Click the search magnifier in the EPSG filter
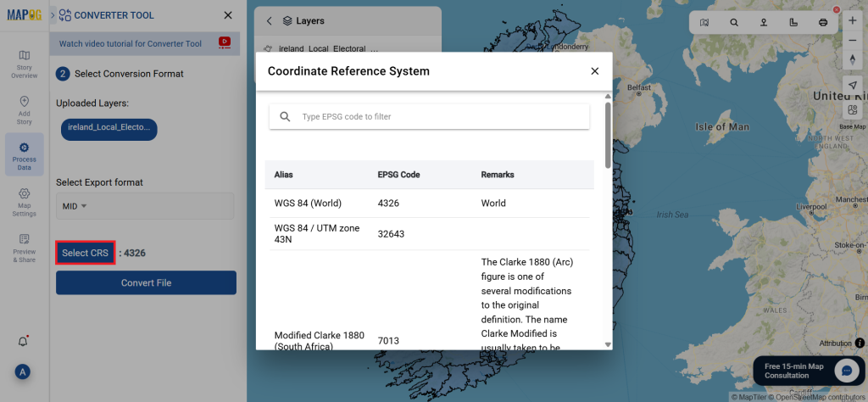The image size is (868, 402). (285, 117)
